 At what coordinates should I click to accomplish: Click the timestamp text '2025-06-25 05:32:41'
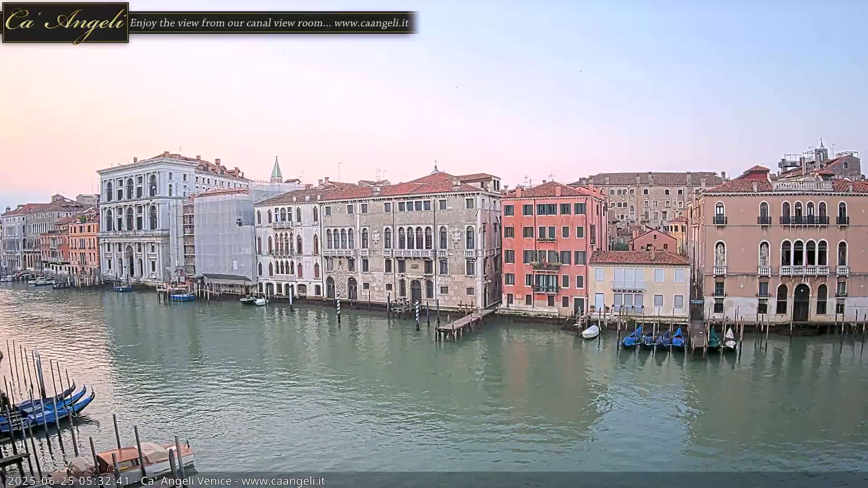[x=69, y=481]
